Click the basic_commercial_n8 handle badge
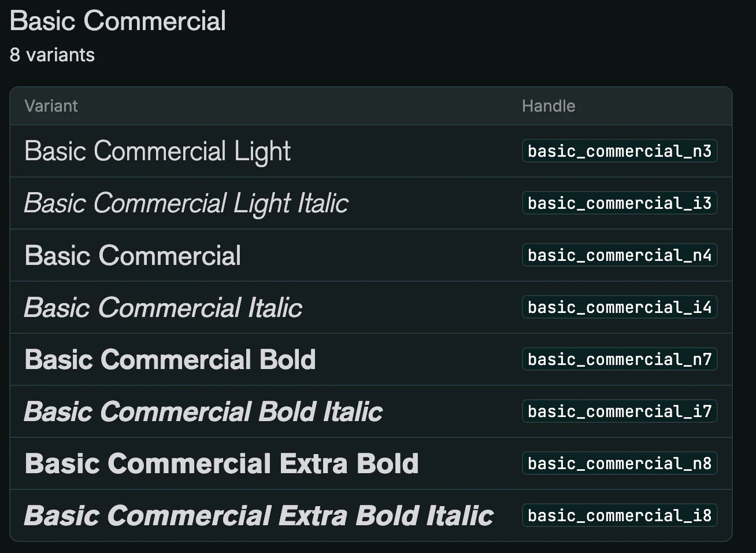The image size is (756, 553). click(x=619, y=463)
